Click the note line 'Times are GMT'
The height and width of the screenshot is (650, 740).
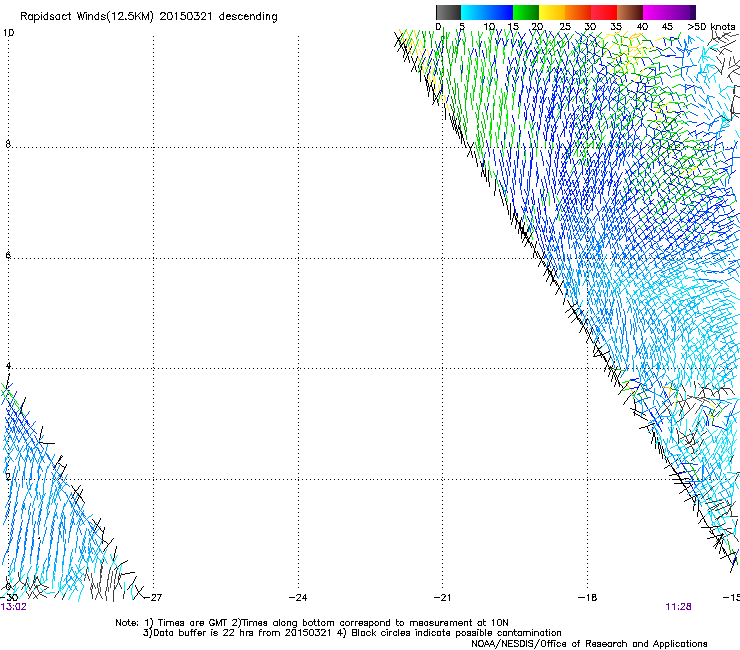(192, 623)
